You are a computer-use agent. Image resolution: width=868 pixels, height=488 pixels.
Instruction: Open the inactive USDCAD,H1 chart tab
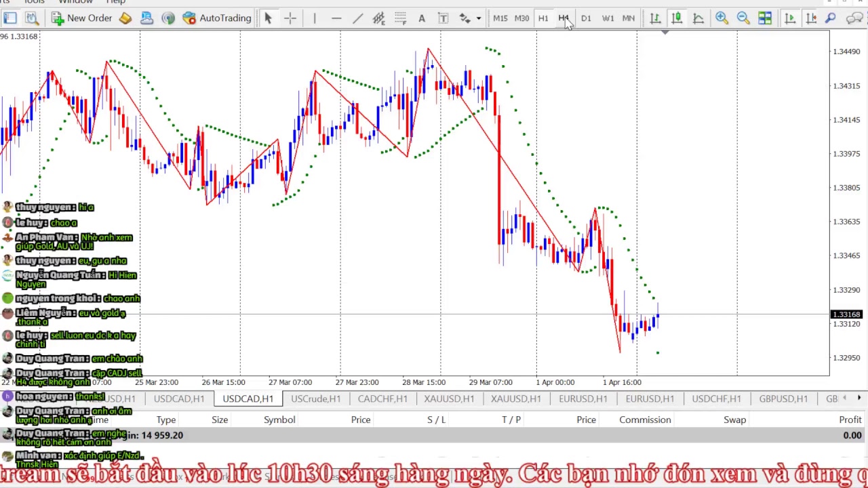click(179, 399)
